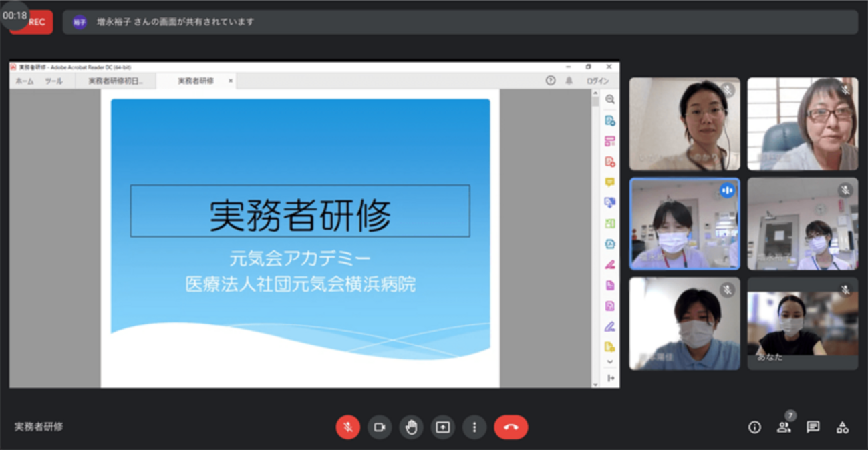Viewport: 868px width, 450px height.
Task: Minimize the Acrobat Reader window
Action: click(x=568, y=67)
